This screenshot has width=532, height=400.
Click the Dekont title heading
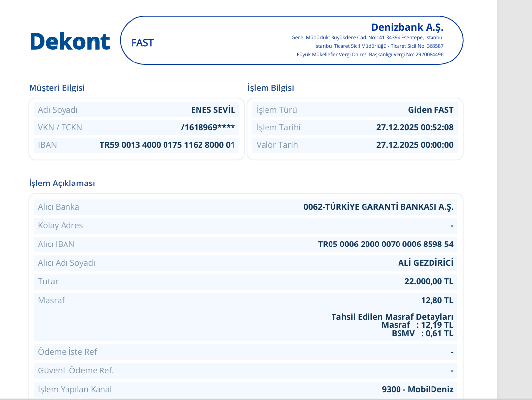pos(70,41)
